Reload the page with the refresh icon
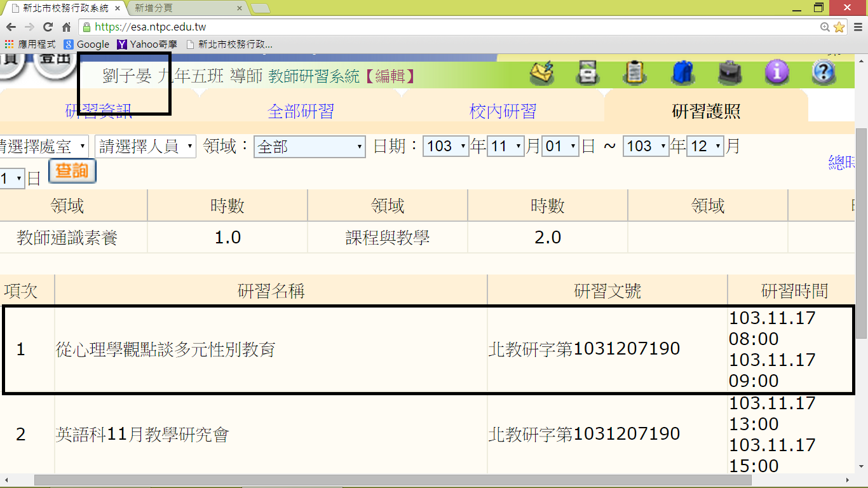 tap(48, 27)
